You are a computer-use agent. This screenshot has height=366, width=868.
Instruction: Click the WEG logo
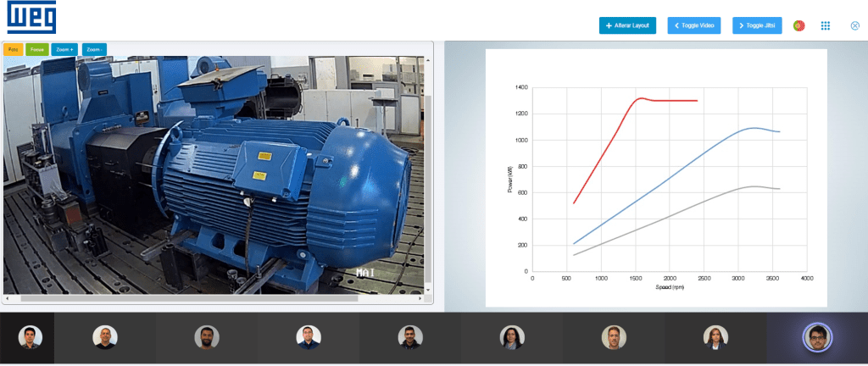click(31, 18)
